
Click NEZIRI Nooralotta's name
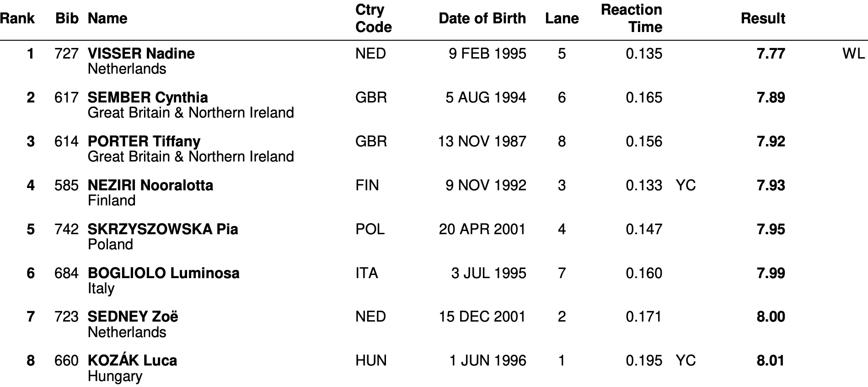150,185
